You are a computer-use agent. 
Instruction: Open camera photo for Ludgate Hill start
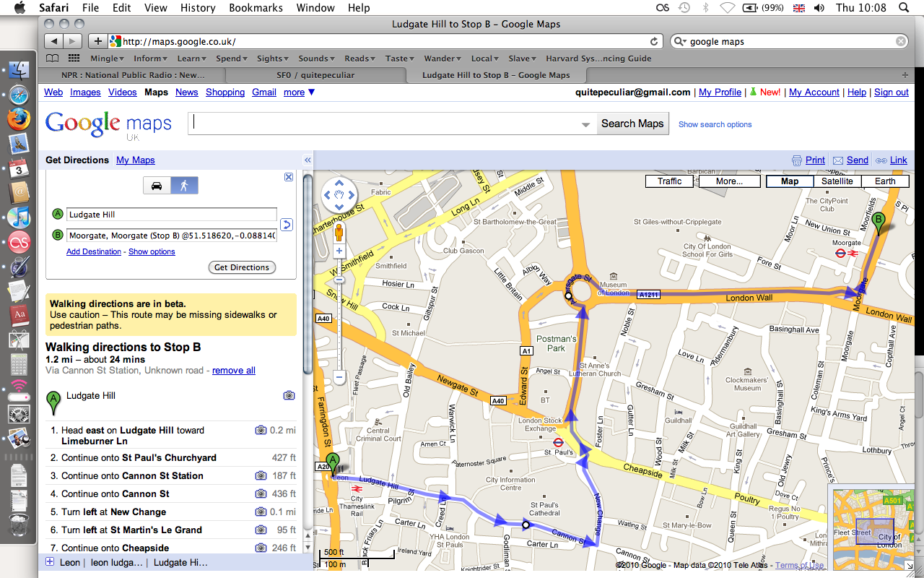(x=289, y=395)
